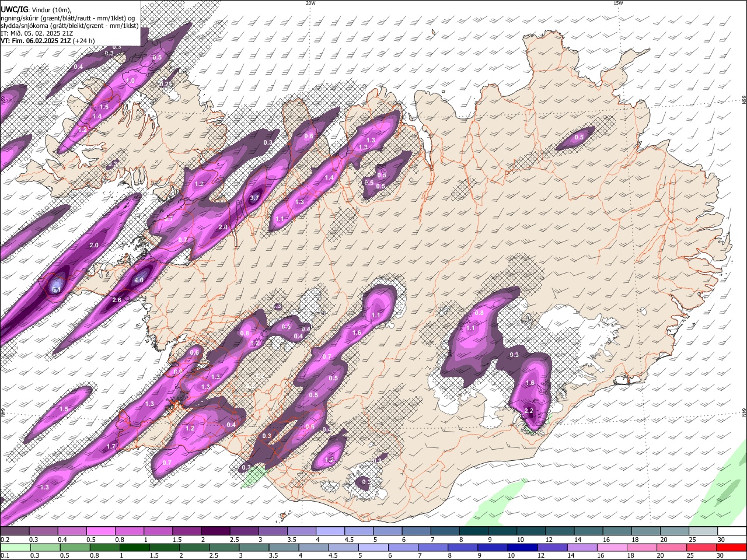The image size is (747, 560).
Task: Click the '5.1' precipitation value on the map
Action: pyautogui.click(x=57, y=289)
